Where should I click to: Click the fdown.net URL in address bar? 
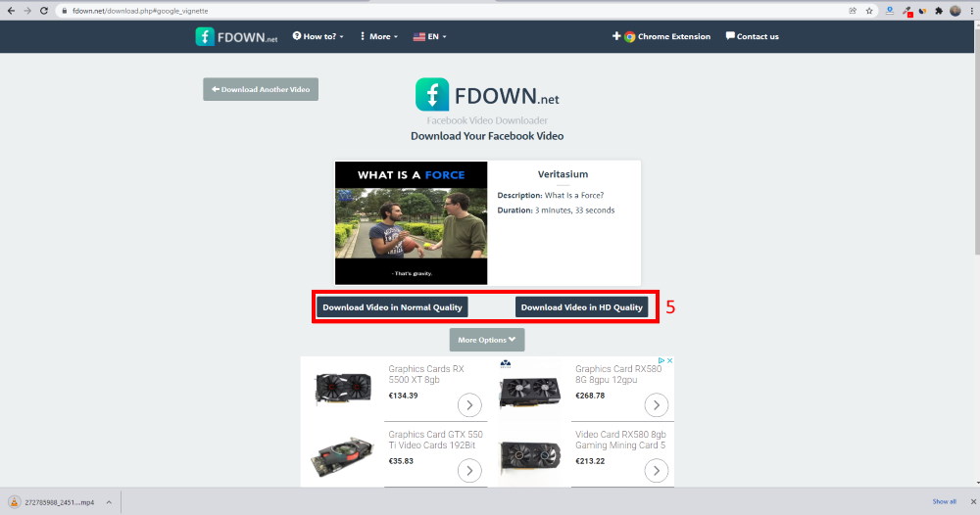(140, 11)
